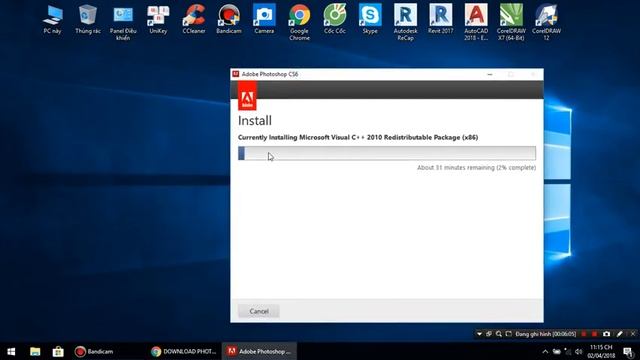Open the Panel Điều khiển desktop shortcut
This screenshot has width=640, height=360.
123,22
